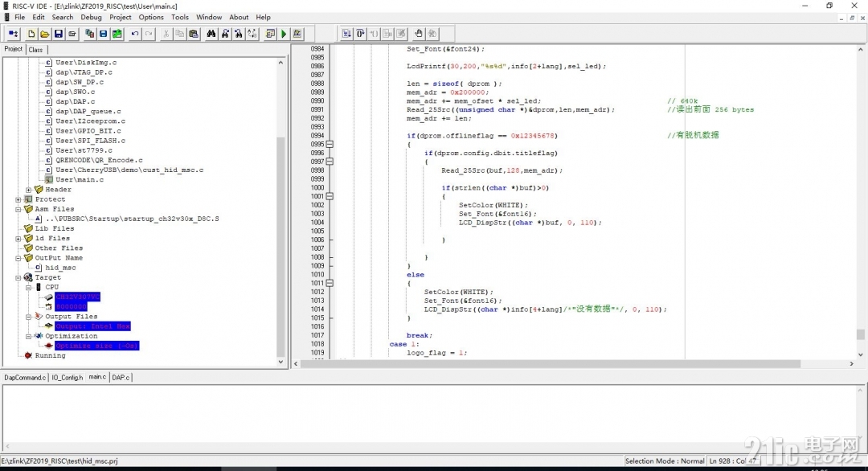
Task: Click the toolbar icon immediately left of green Run arrow
Action: [x=270, y=34]
